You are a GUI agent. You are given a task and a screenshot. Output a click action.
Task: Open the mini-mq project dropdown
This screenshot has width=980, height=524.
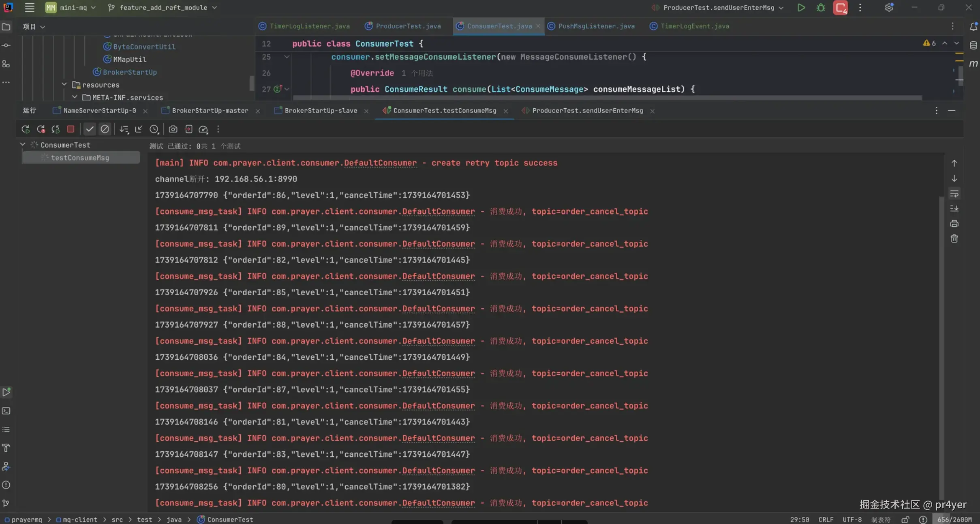71,8
